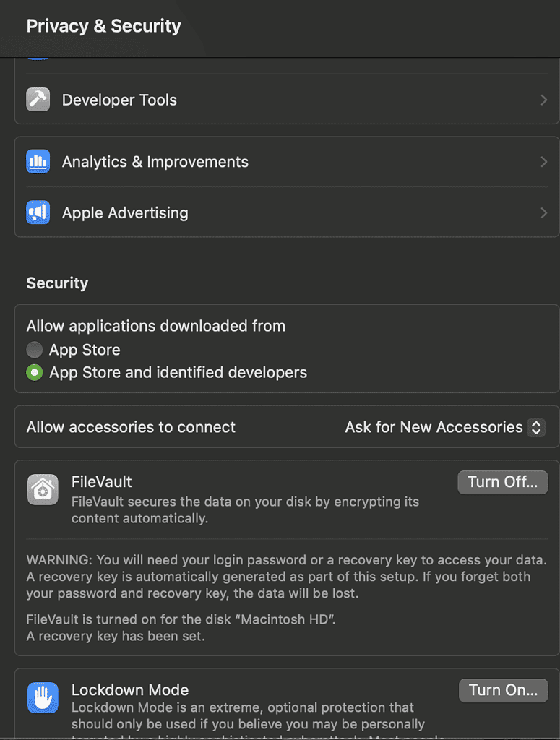
Task: Expand the Analytics & Improvements chevron
Action: point(543,162)
